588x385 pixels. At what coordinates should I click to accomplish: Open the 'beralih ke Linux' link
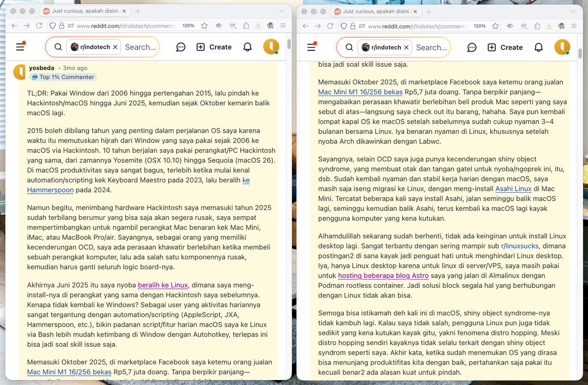pyautogui.click(x=163, y=284)
